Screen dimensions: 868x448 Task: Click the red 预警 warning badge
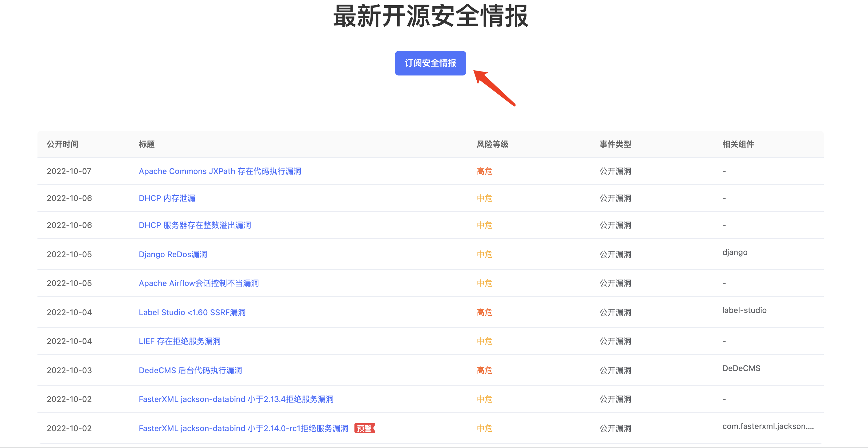(x=364, y=428)
